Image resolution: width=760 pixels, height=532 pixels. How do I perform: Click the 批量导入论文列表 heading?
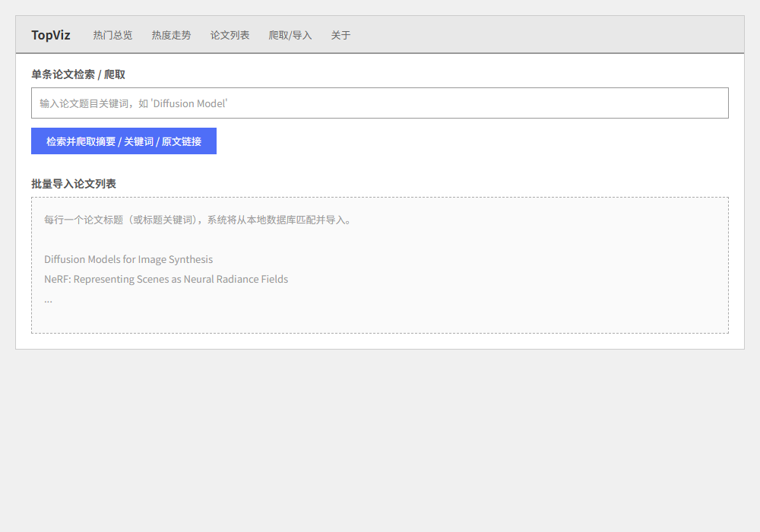pos(74,184)
